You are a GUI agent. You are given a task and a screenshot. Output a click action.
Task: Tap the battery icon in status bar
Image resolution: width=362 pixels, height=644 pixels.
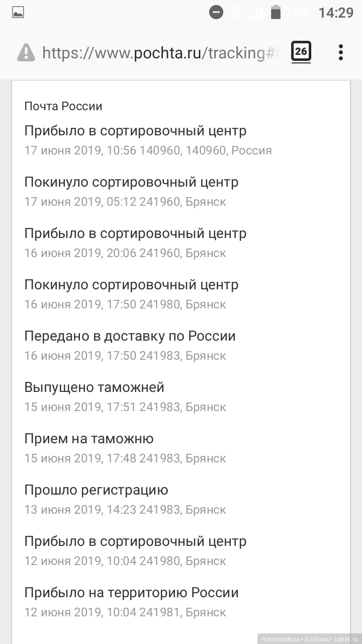pos(276,13)
